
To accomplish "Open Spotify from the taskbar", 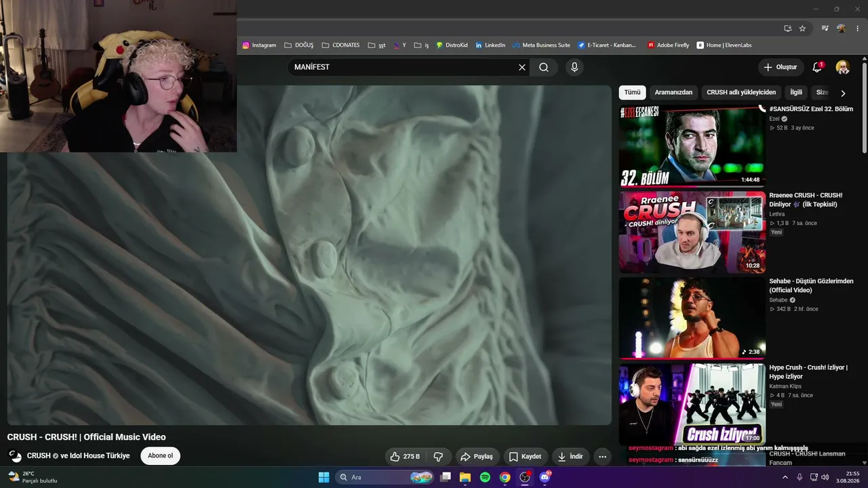I will pos(485,477).
